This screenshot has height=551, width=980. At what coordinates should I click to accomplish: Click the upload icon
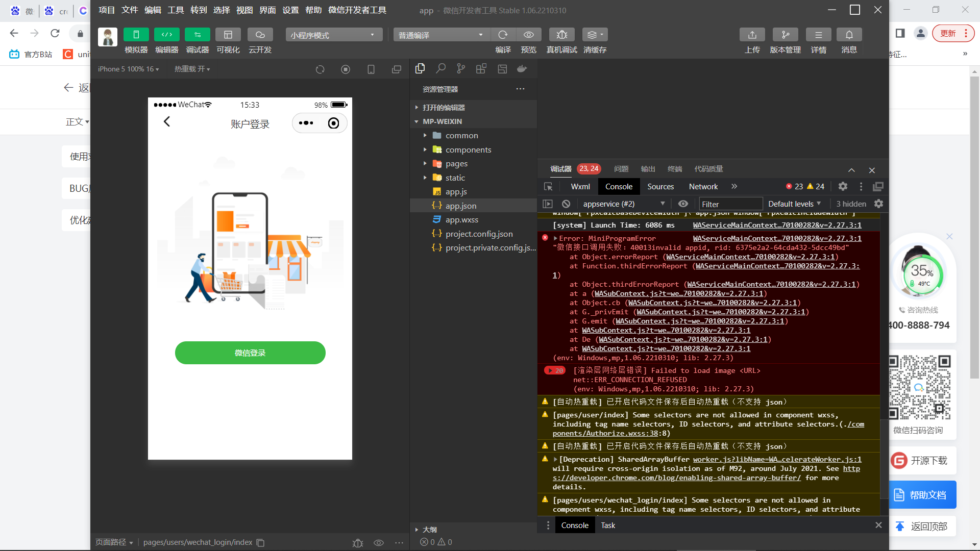(752, 35)
